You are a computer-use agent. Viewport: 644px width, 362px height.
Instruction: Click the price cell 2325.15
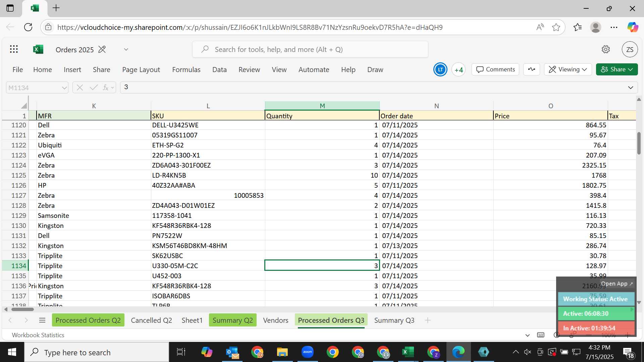point(550,165)
